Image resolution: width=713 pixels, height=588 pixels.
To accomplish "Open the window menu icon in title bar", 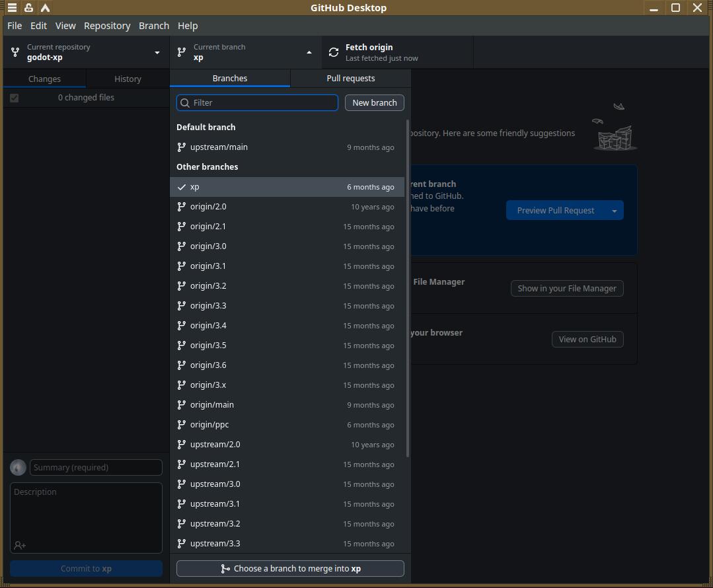I will tap(13, 8).
